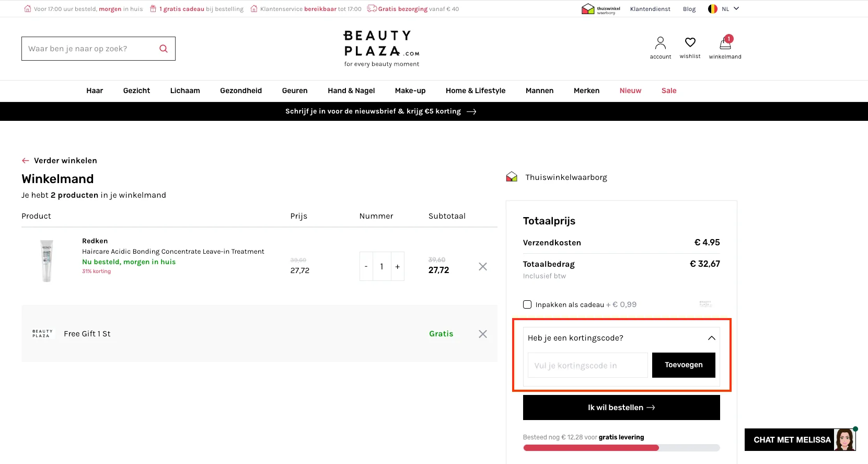Click the quantity value field showing 1
The image size is (868, 464).
pos(381,267)
